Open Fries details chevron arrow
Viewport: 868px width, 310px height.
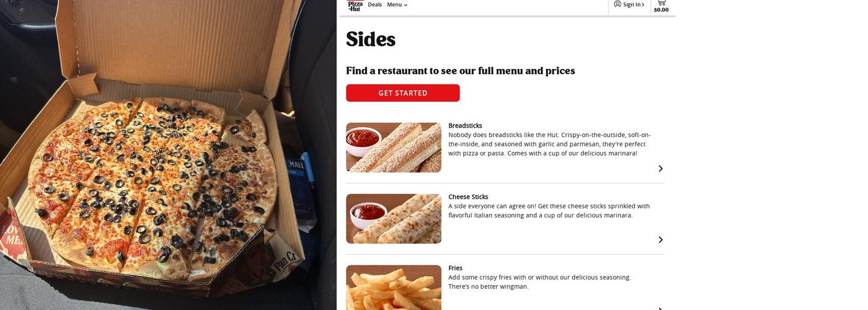tap(660, 308)
